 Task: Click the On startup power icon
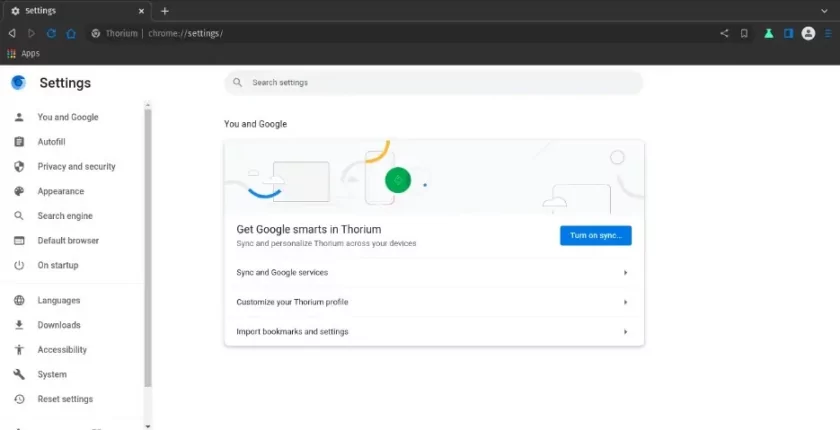(x=19, y=265)
